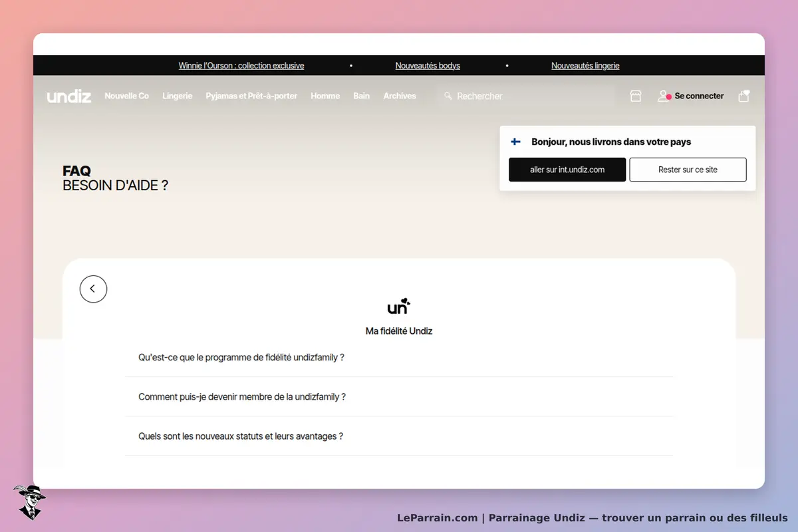The width and height of the screenshot is (798, 532).
Task: Open Winnie l'Ourson collection exclusive link
Action: point(241,66)
